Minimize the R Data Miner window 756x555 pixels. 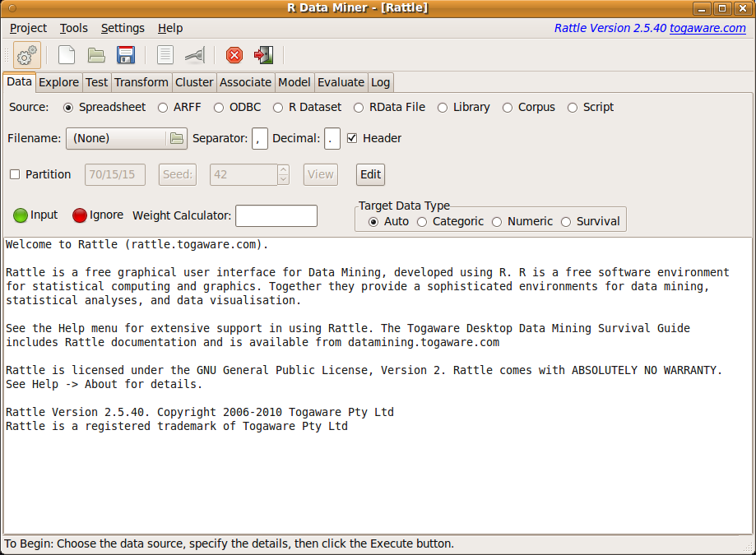(702, 8)
